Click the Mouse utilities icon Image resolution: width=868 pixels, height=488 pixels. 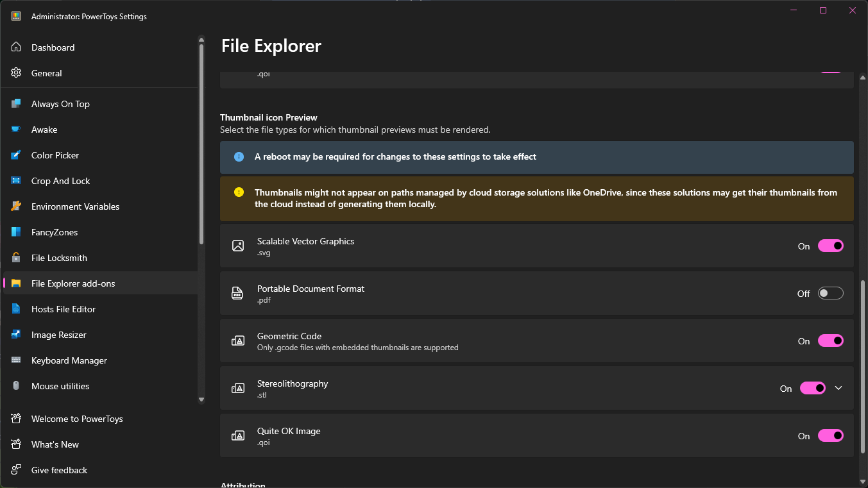coord(17,386)
